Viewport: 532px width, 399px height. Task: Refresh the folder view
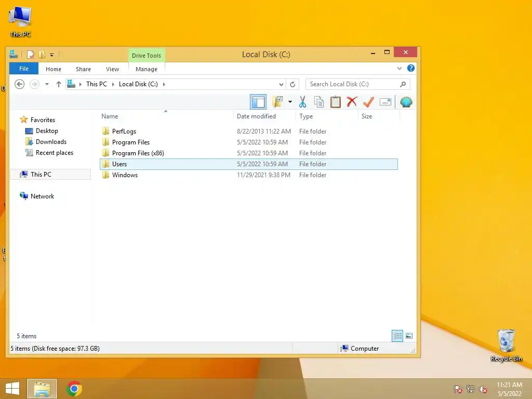coord(292,84)
